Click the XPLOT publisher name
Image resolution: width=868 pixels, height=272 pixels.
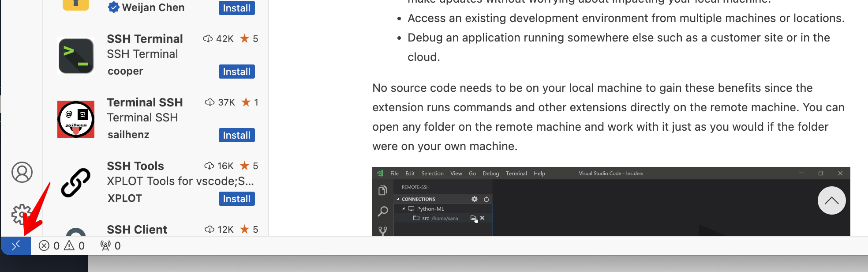pyautogui.click(x=125, y=198)
